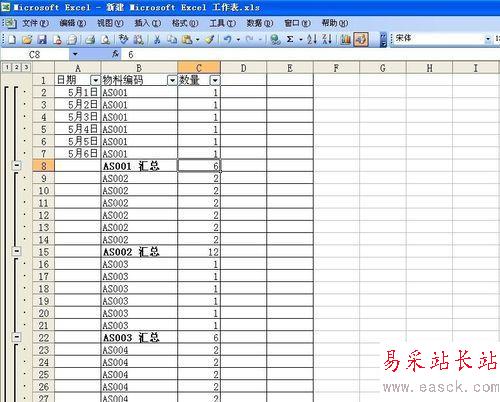
Task: Click the Redo icon
Action: pyautogui.click(x=249, y=40)
